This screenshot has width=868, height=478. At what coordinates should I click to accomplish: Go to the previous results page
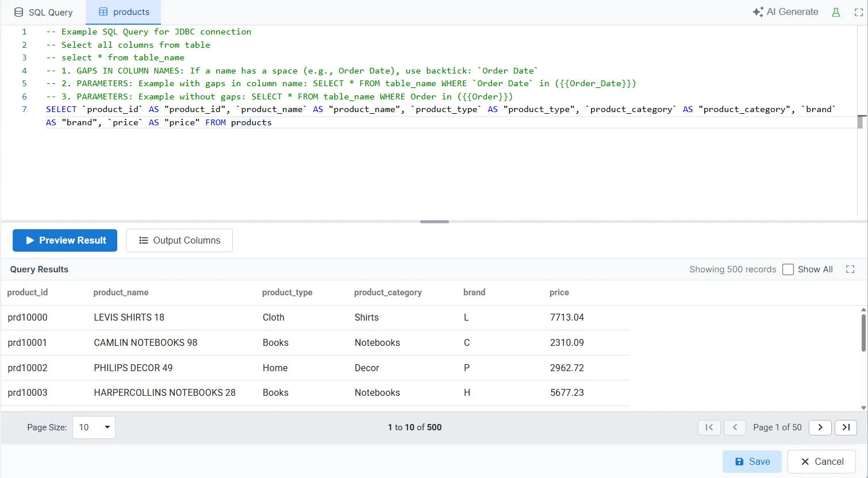735,427
